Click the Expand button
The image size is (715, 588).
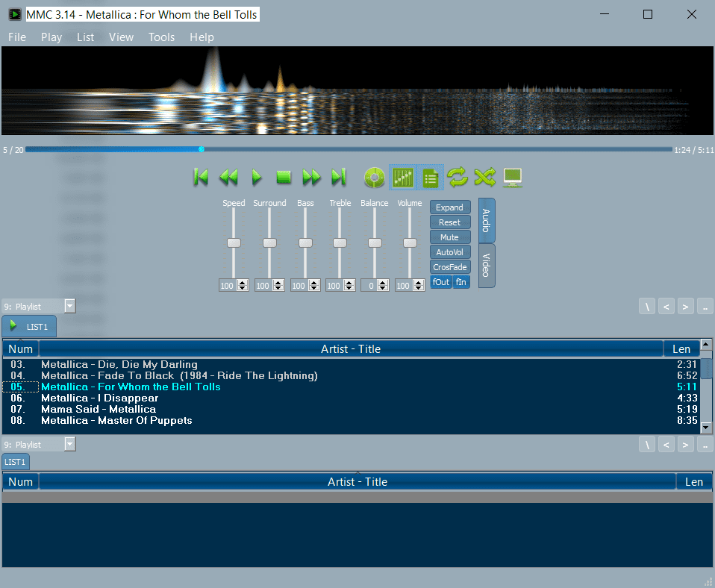(x=450, y=207)
